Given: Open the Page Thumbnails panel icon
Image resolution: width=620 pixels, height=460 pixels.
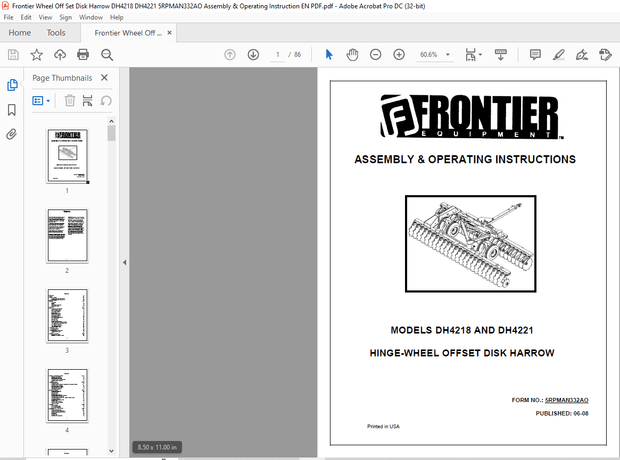Looking at the screenshot, I should coord(12,85).
